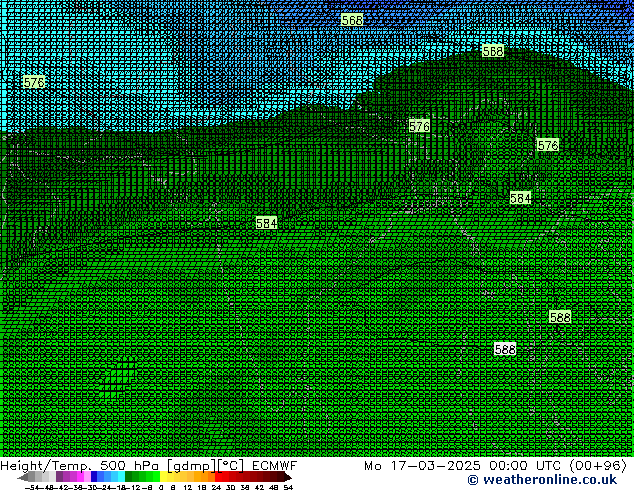
Task: Click the pale-green 588 contour label
Action: (x=560, y=317)
